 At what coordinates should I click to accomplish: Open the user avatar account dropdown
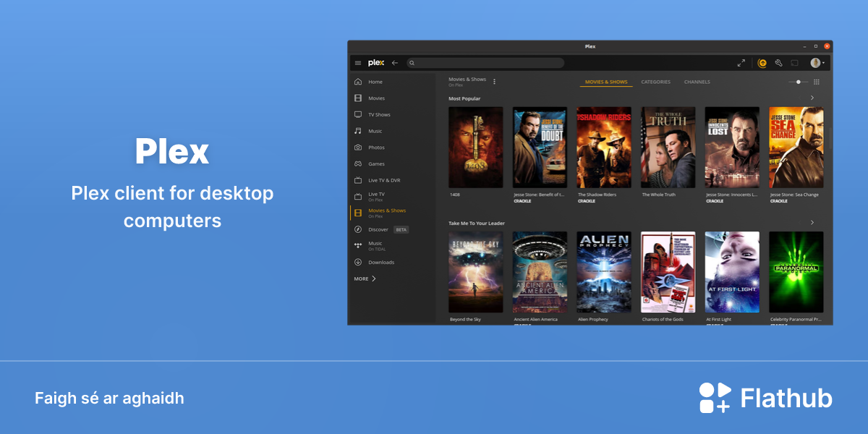(x=817, y=63)
